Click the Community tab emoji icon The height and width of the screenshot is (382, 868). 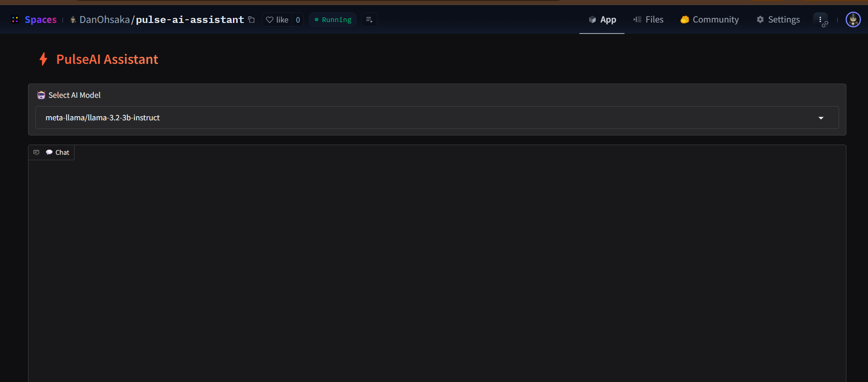(x=685, y=19)
